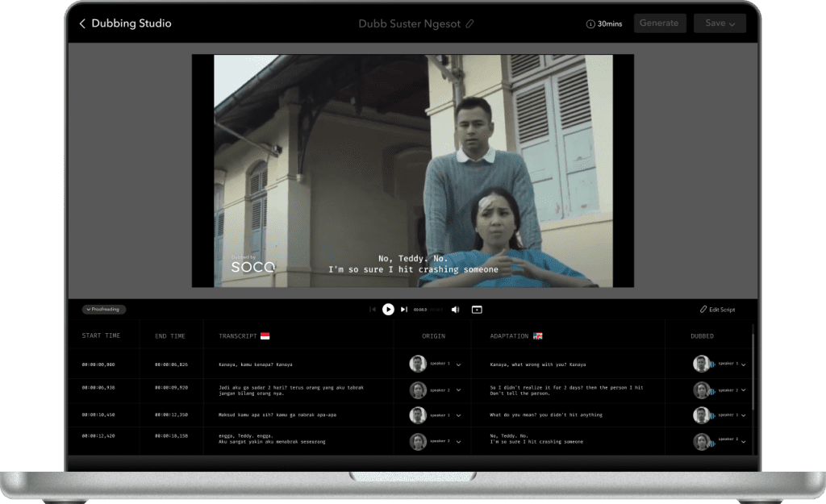This screenshot has height=504, width=826.
Task: Click the back arrow beside Dubbing Studio
Action: pyautogui.click(x=82, y=24)
